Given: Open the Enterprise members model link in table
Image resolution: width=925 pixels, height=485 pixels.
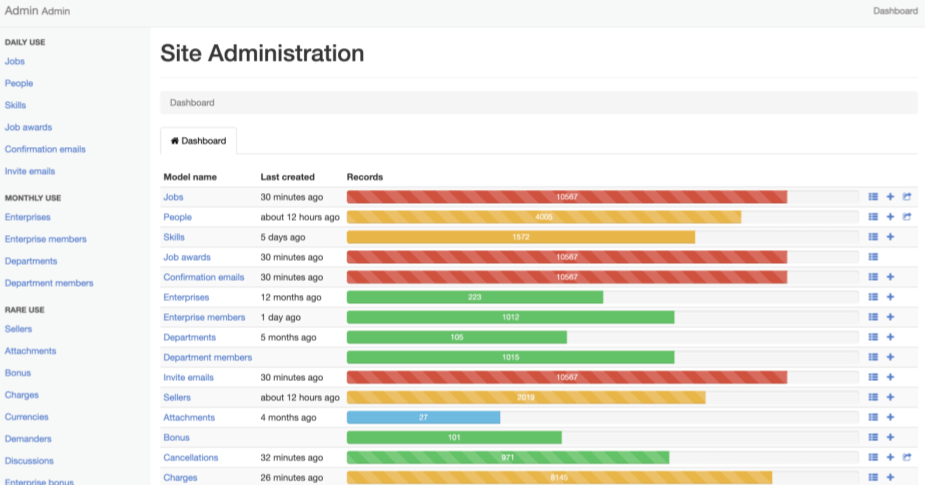Looking at the screenshot, I should tap(204, 317).
